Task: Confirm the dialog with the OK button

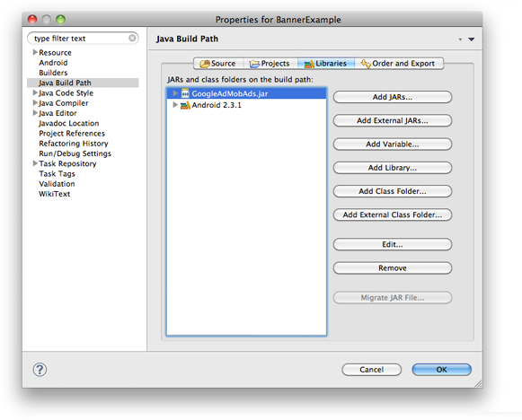Action: [441, 370]
